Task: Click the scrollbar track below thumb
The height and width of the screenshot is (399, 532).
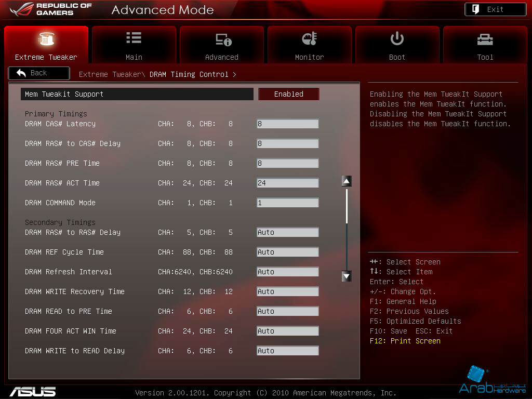Action: point(347,247)
